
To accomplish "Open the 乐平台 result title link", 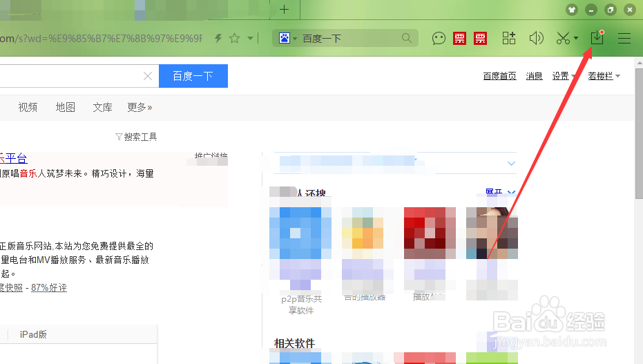I will pos(14,158).
